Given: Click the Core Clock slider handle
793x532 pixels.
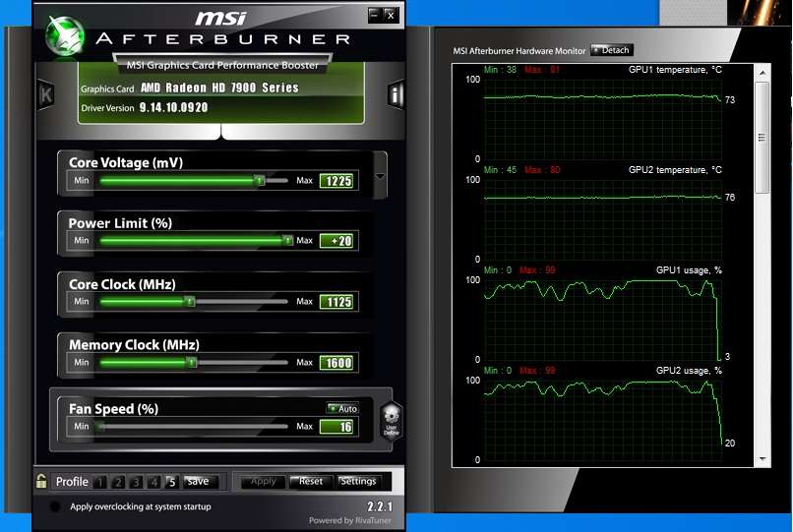Looking at the screenshot, I should (x=191, y=302).
